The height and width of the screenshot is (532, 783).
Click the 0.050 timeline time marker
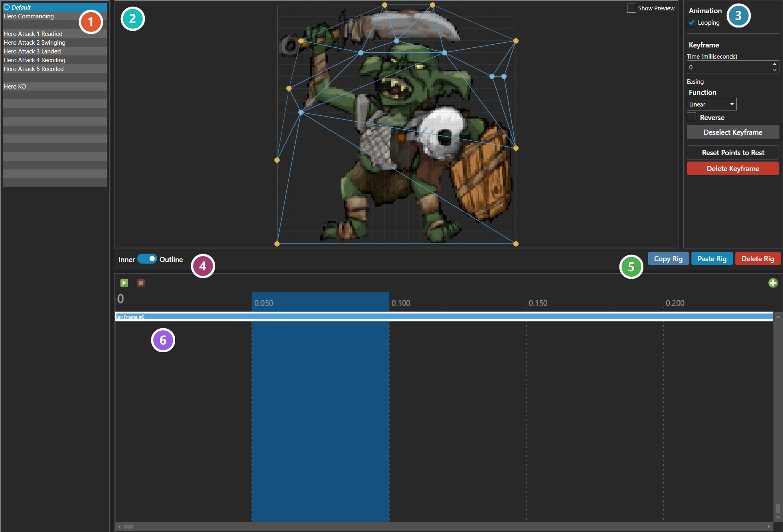click(x=264, y=303)
